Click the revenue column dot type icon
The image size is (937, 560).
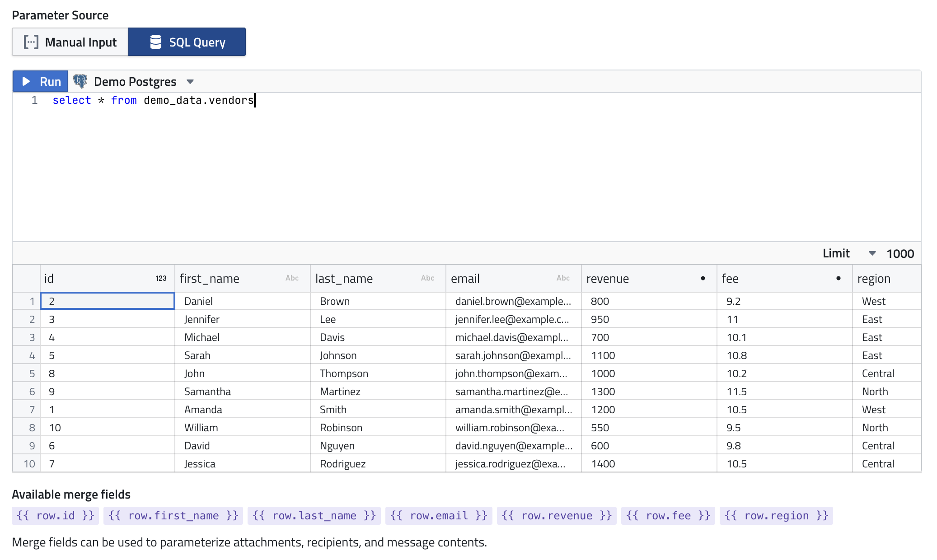[x=703, y=278]
